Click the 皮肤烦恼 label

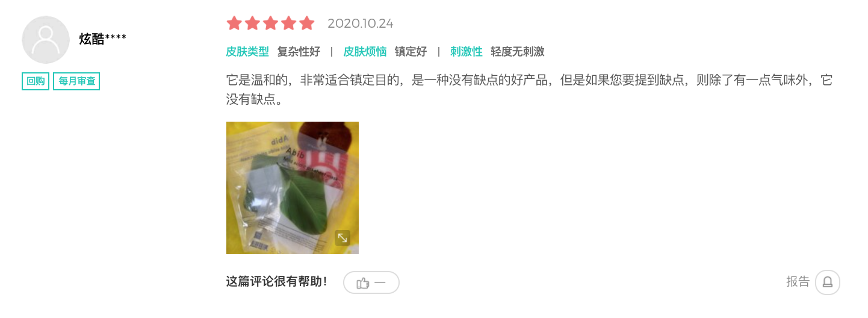(x=365, y=52)
